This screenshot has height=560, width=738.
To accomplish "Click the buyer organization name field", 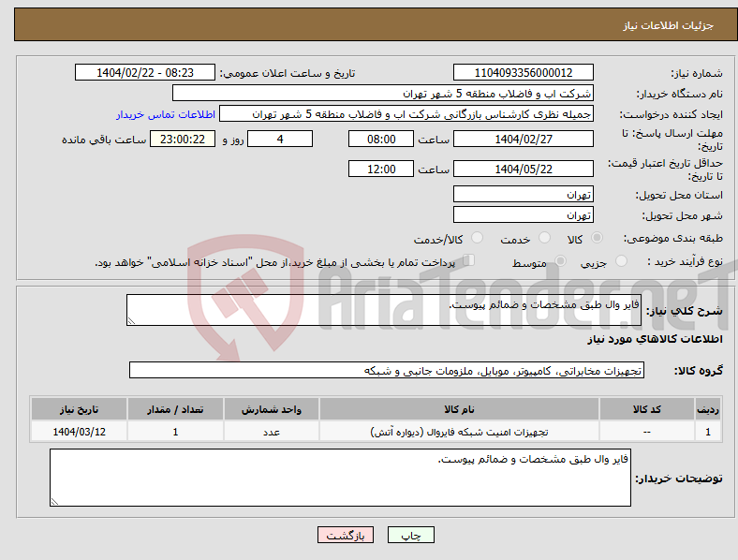I will [383, 93].
